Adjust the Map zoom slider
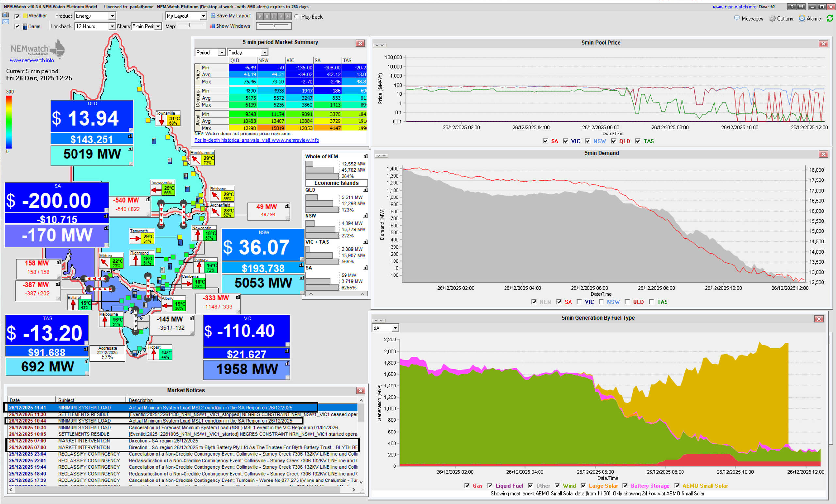The image size is (836, 504). pyautogui.click(x=190, y=25)
